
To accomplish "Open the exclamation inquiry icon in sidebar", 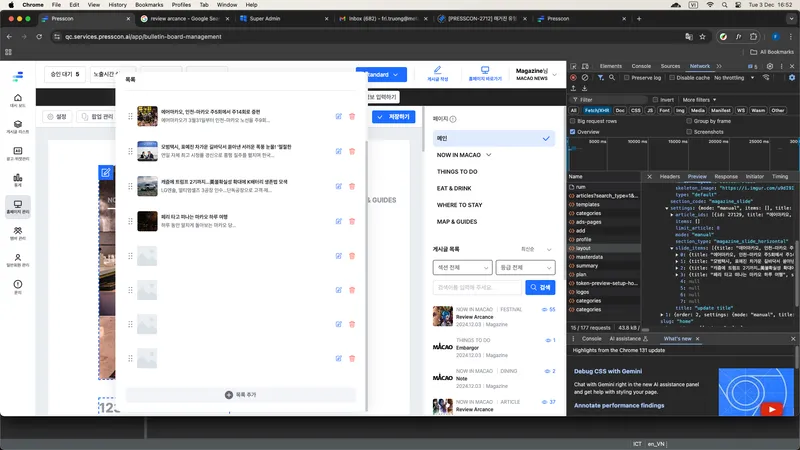I will (18, 284).
